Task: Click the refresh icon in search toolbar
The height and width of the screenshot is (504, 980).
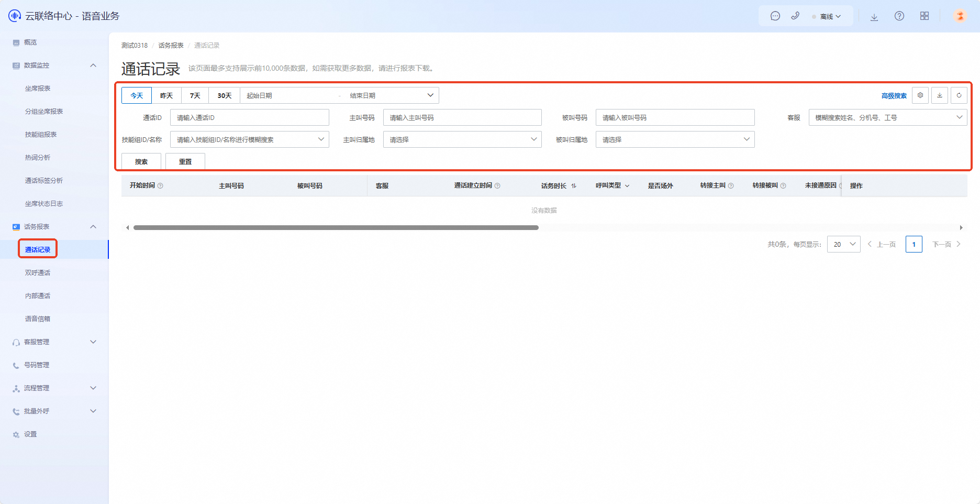Action: tap(959, 95)
